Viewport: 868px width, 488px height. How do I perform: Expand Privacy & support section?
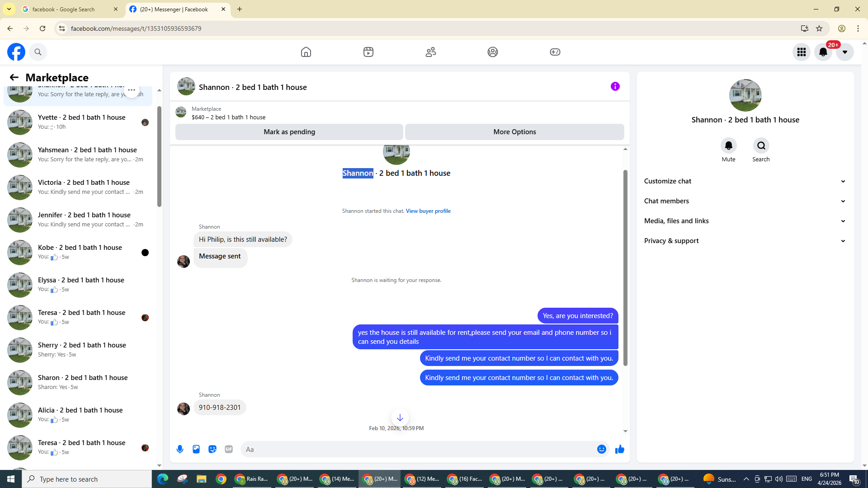click(x=745, y=241)
